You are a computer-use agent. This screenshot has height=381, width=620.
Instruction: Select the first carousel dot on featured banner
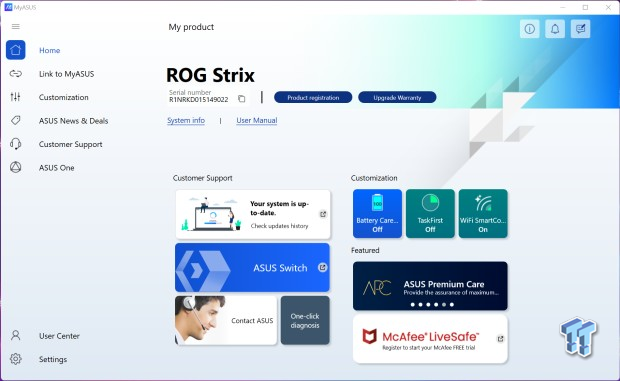coord(413,304)
